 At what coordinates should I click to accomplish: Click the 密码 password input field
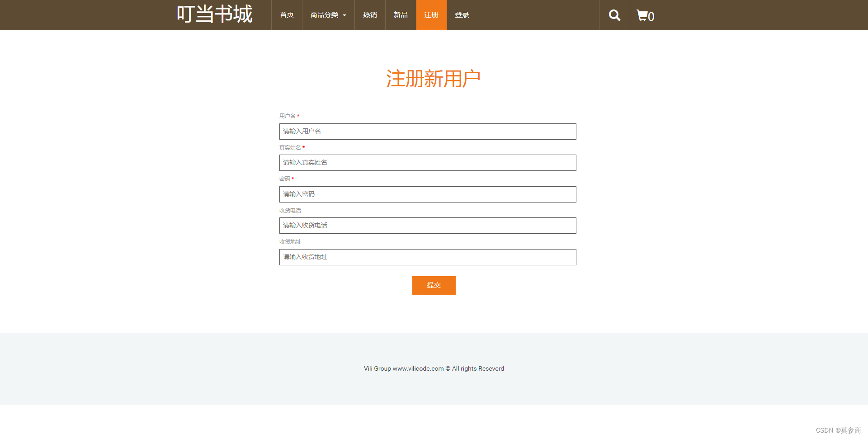point(428,194)
